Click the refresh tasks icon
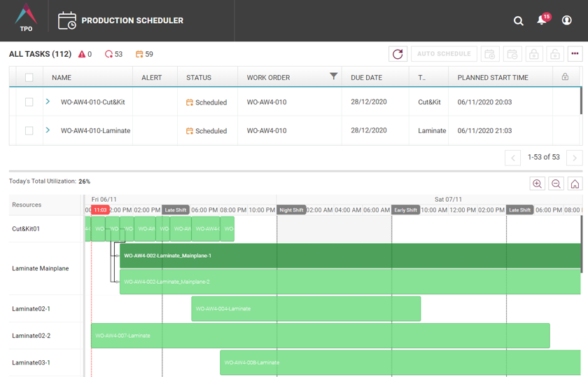The width and height of the screenshot is (588, 377). point(398,54)
